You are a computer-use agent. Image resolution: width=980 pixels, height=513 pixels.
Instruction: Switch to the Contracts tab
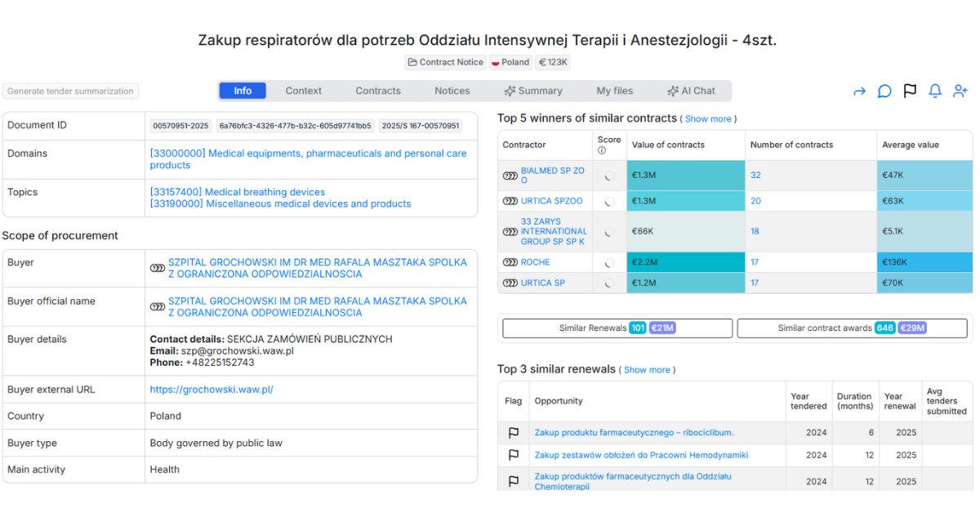[378, 91]
